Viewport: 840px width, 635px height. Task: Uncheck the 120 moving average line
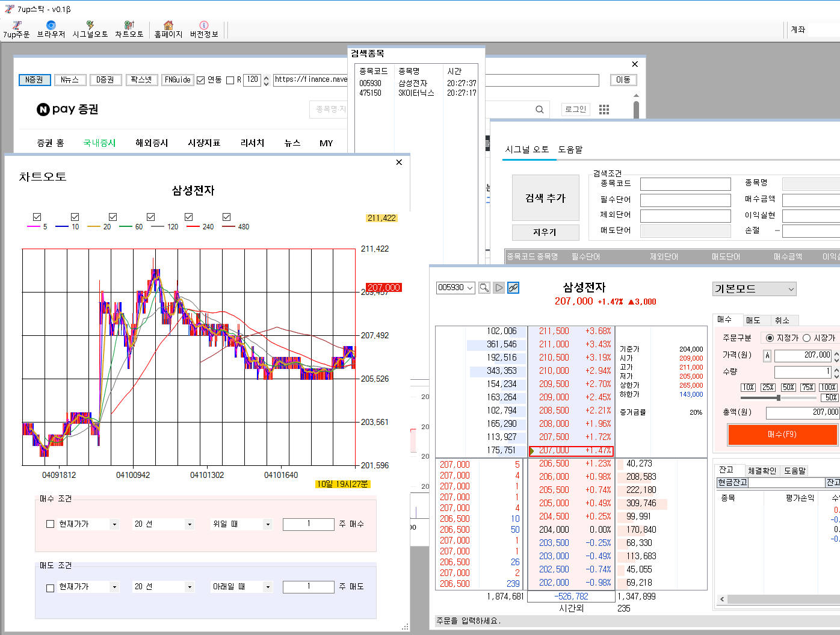coord(189,217)
